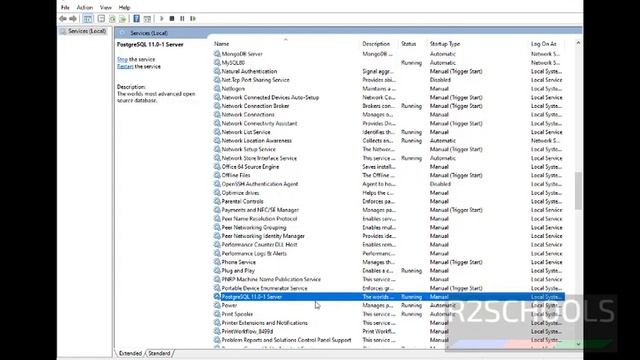Select Office 64 Source Engine service
640x360 pixels.
tap(389, 167)
